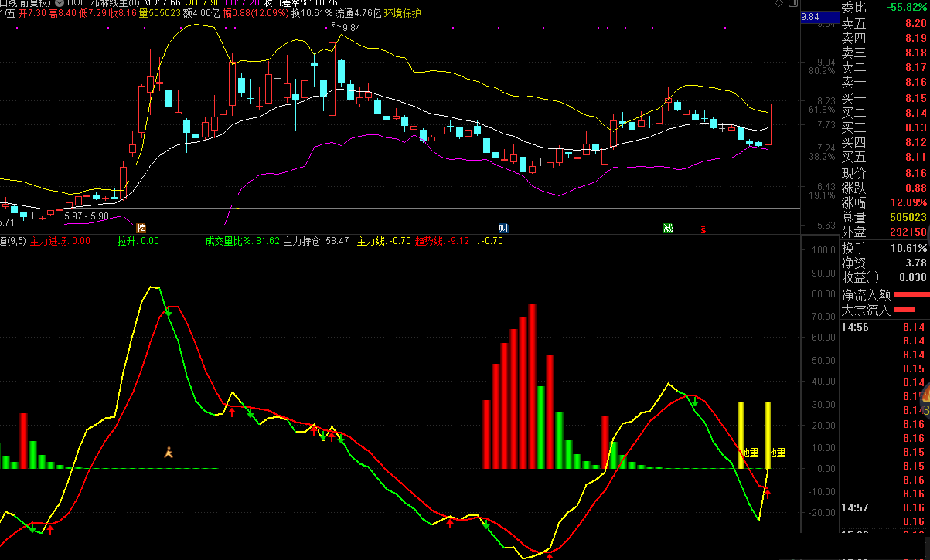Screen dimensions: 930x560
Task: Select the 买四 8.12 bid row
Action: pyautogui.click(x=884, y=142)
